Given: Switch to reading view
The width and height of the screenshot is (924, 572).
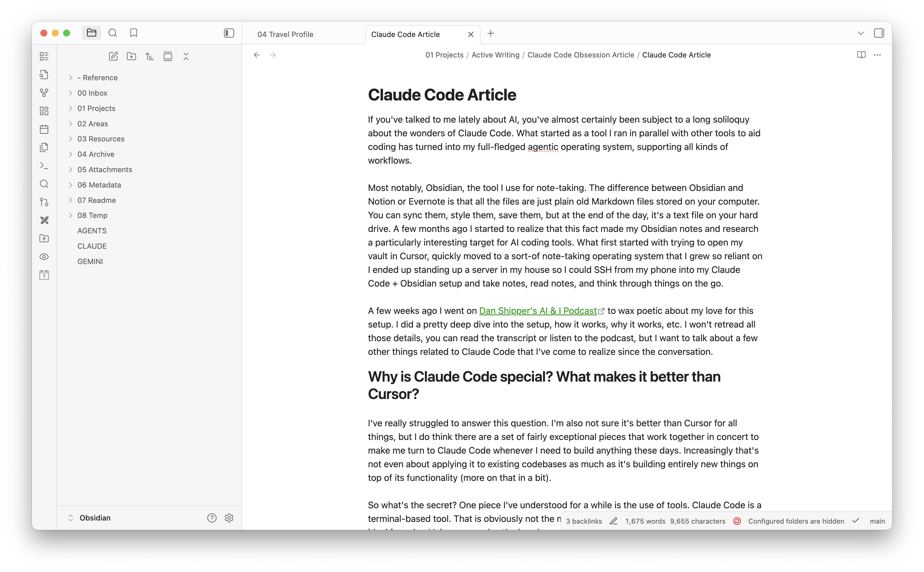Looking at the screenshot, I should 861,55.
